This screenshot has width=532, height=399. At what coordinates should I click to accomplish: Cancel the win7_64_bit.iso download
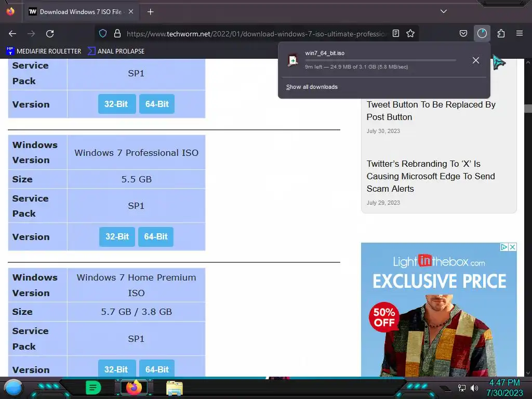pyautogui.click(x=476, y=60)
